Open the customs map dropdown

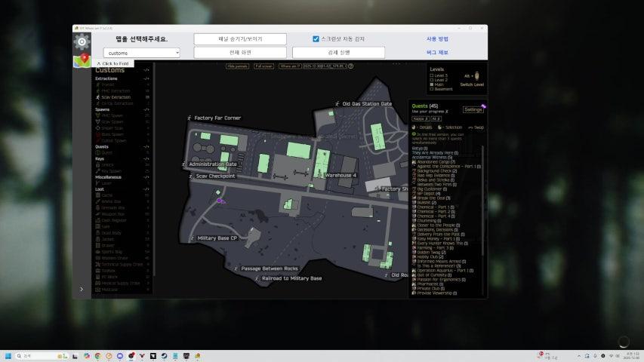[141, 53]
